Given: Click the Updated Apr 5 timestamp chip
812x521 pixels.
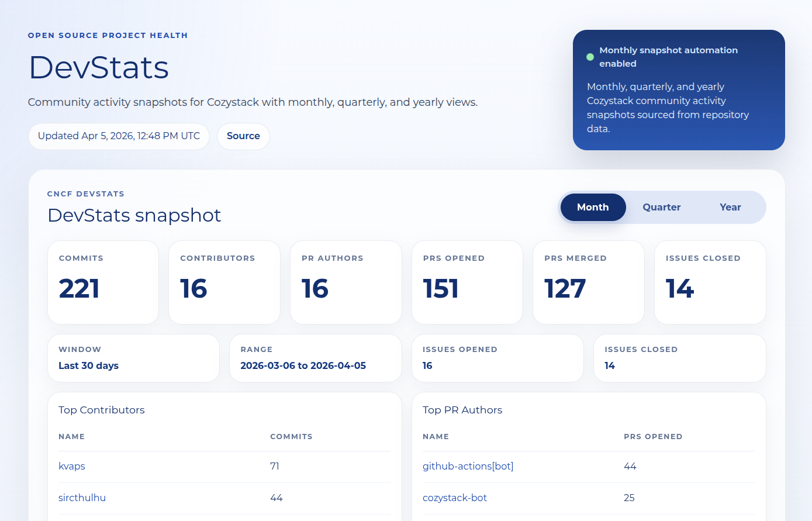Looking at the screenshot, I should pos(119,136).
